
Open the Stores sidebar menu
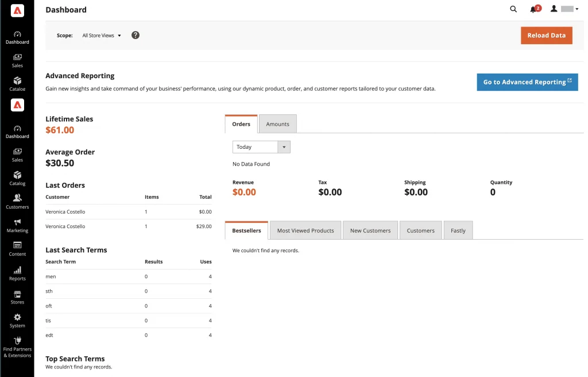pos(17,297)
